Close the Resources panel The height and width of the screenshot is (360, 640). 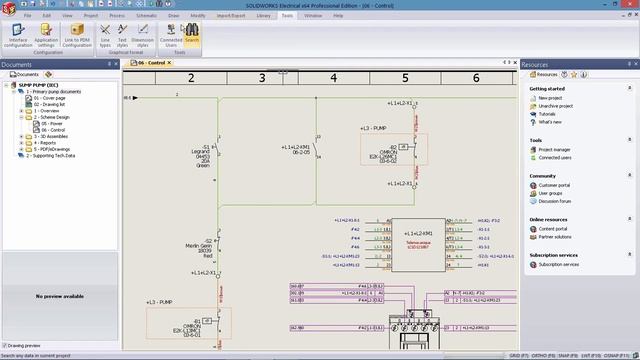pos(636,64)
